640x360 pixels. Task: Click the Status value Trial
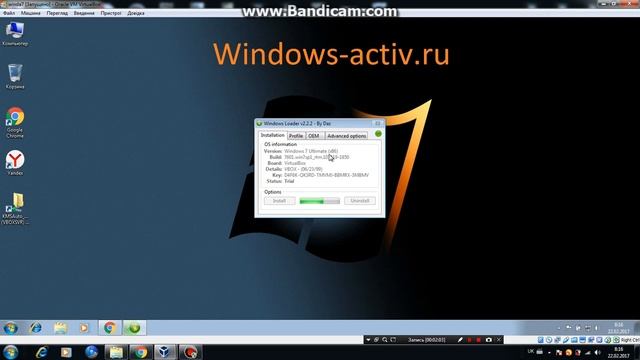pos(289,181)
